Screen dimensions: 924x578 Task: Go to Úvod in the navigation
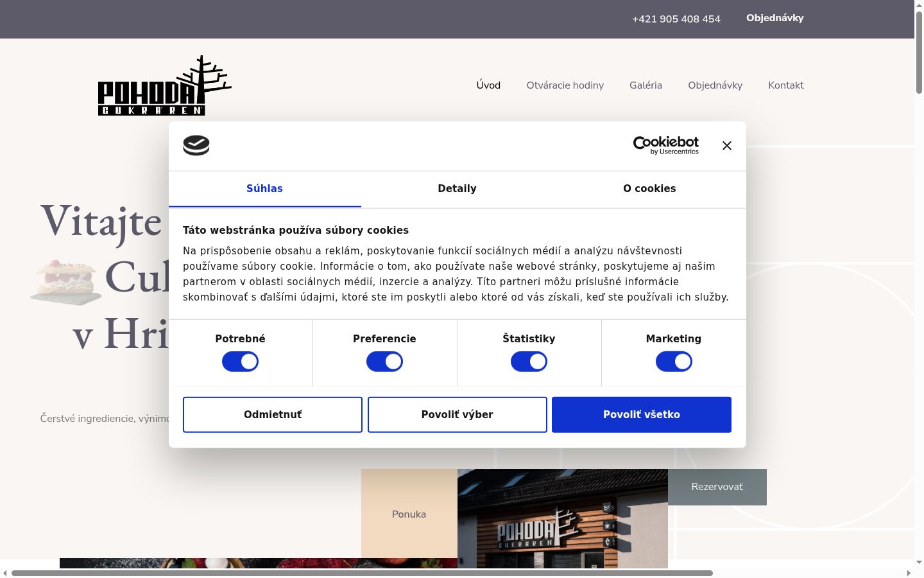[488, 85]
